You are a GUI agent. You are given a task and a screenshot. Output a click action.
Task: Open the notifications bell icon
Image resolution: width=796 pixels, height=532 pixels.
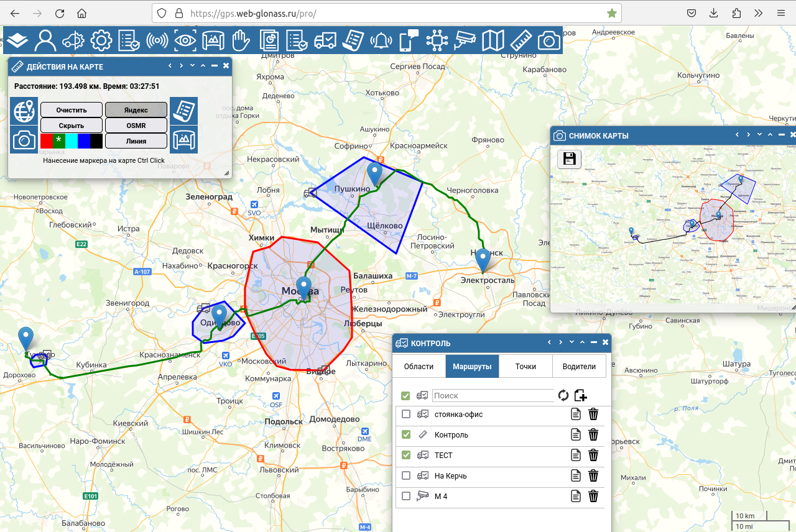pos(381,41)
